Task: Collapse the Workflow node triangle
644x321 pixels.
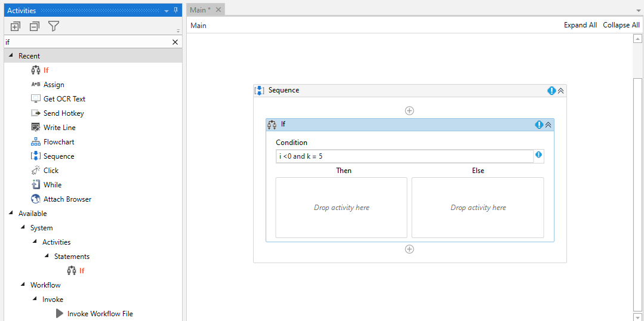Action: coord(23,285)
